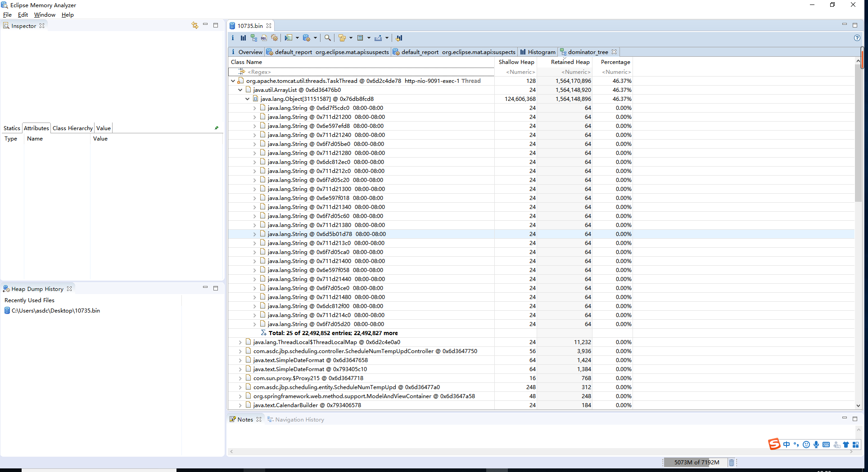The width and height of the screenshot is (868, 472).
Task: Select the Class Hierarchy tab
Action: click(72, 128)
